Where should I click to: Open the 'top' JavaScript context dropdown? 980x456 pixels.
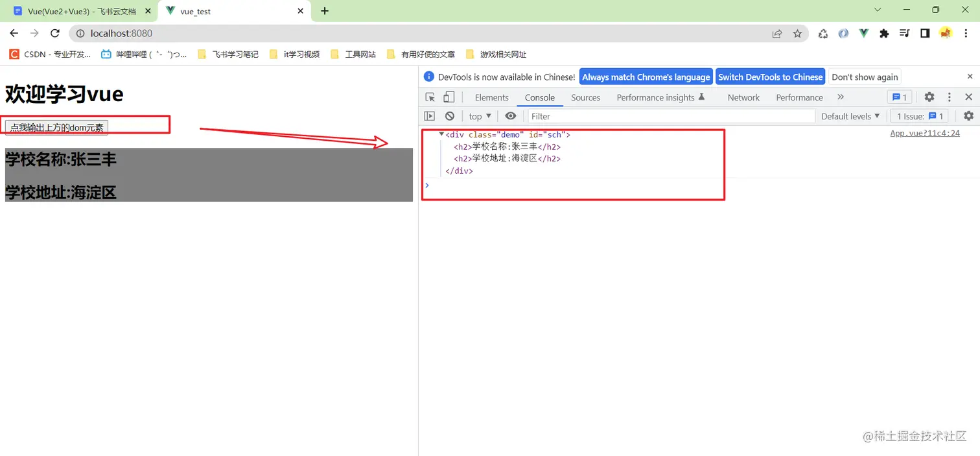coord(480,116)
